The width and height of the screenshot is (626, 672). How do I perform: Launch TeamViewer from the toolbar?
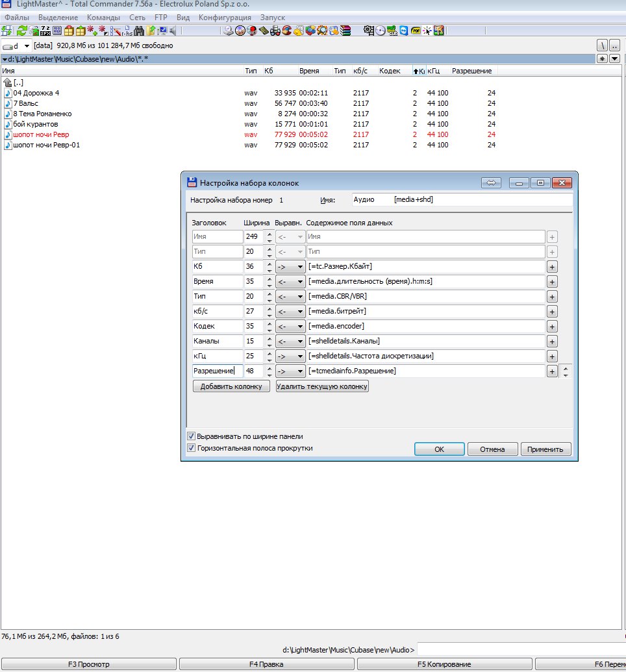tap(403, 31)
